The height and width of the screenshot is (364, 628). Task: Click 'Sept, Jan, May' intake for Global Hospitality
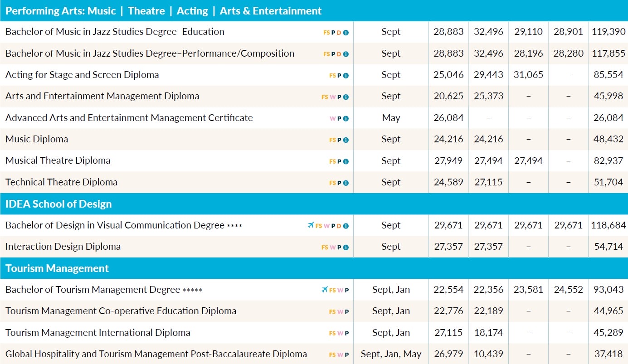391,354
